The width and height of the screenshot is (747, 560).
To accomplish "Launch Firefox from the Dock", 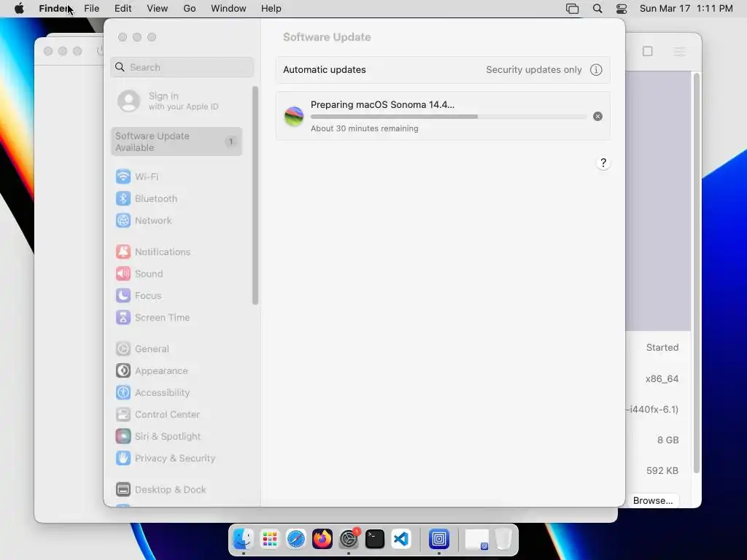I will point(322,539).
